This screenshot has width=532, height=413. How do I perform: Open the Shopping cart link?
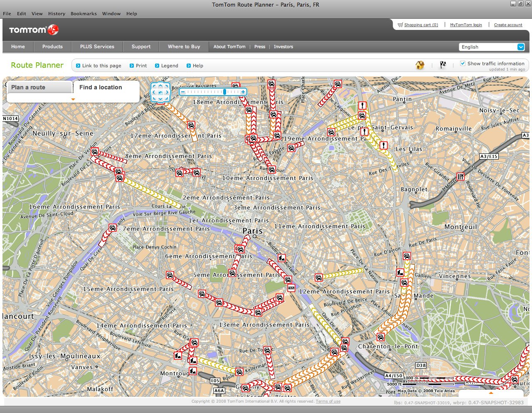point(421,25)
